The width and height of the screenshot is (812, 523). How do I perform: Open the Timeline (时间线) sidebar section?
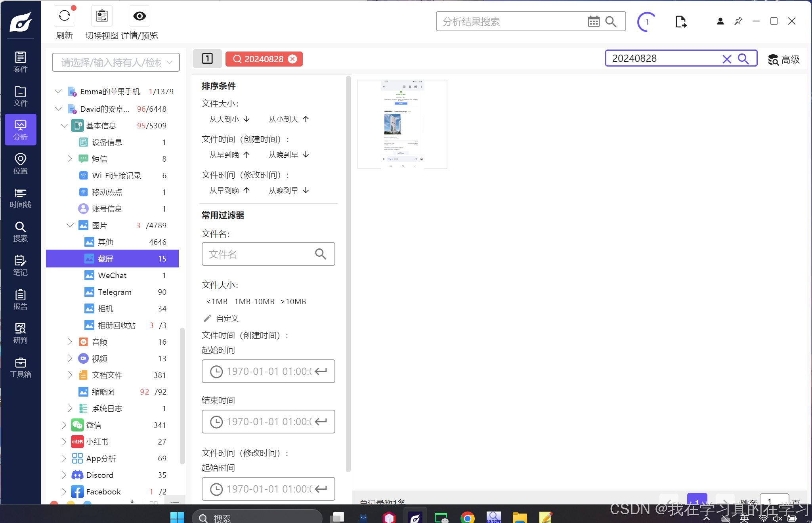click(21, 198)
